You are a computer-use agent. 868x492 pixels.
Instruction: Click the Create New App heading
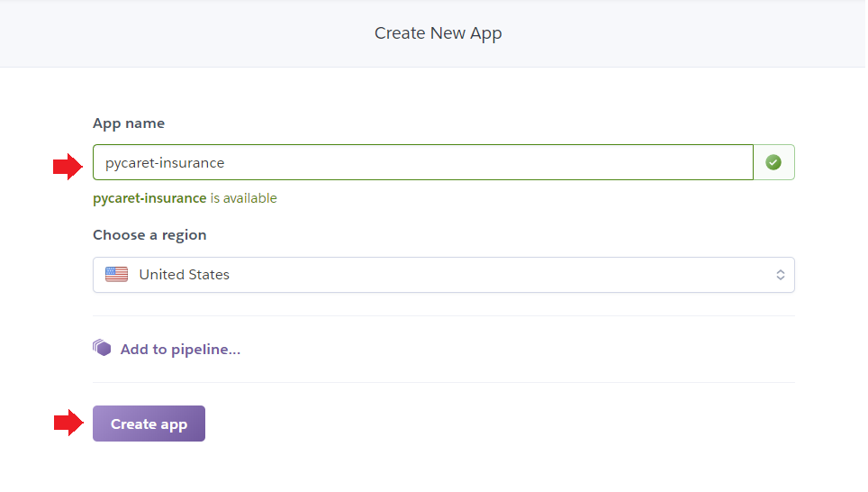(438, 33)
